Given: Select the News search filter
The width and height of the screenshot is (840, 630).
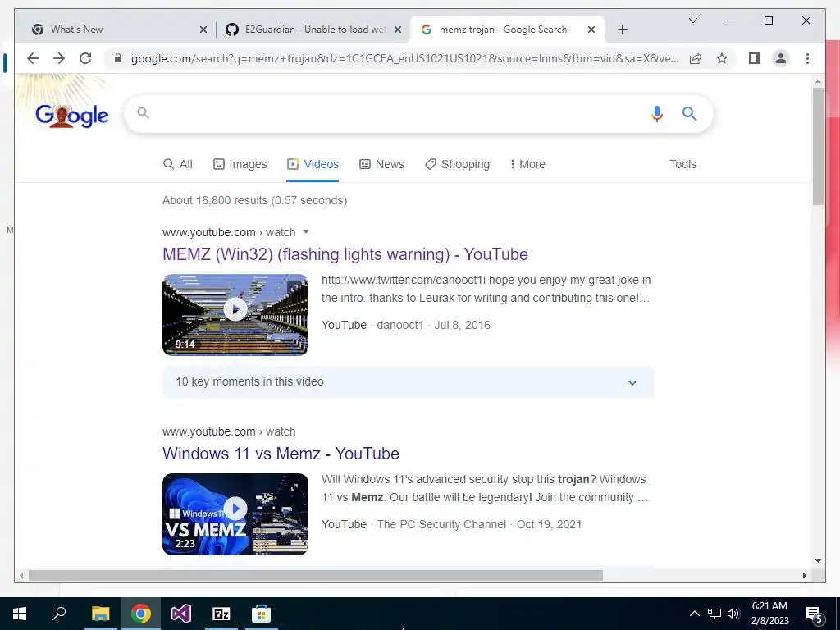Looking at the screenshot, I should (382, 164).
